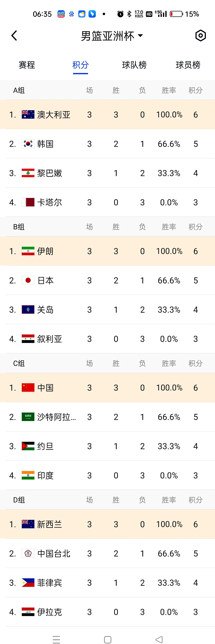Select the Australia flag icon
This screenshot has height=644, width=215.
pos(27,115)
